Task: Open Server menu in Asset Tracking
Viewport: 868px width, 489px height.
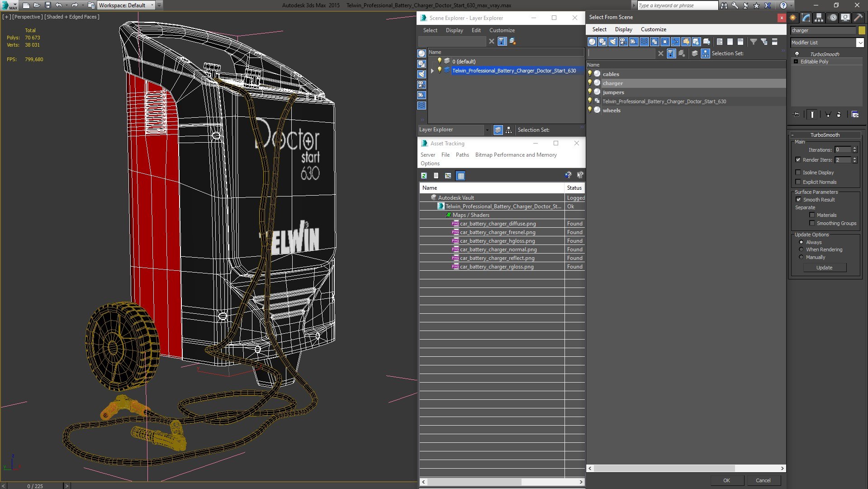Action: [x=427, y=155]
